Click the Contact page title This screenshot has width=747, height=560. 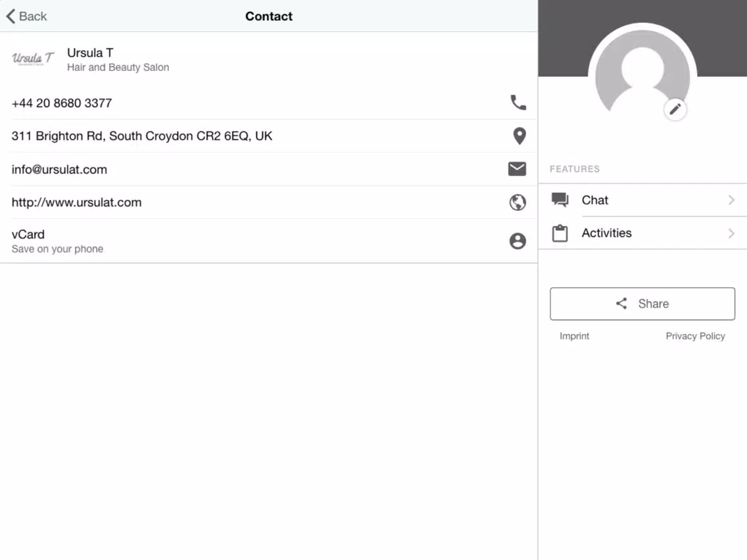pos(269,16)
